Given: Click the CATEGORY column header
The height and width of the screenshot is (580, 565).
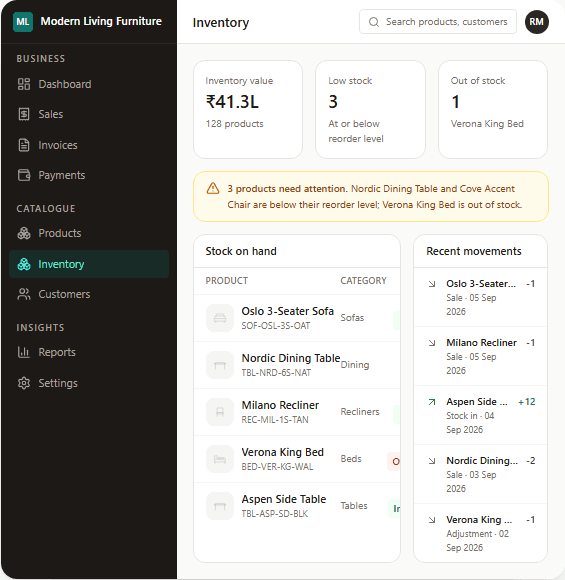Looking at the screenshot, I should (363, 281).
